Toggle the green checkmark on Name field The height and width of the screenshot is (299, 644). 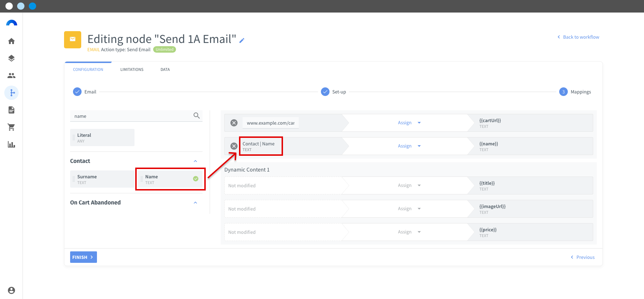click(196, 179)
